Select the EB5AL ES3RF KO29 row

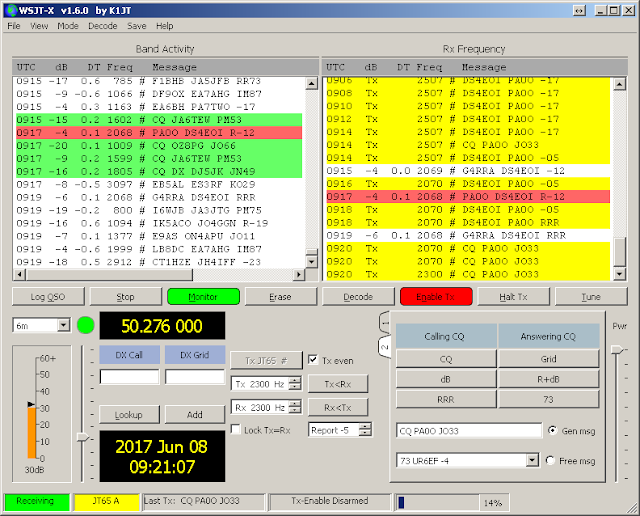click(x=159, y=185)
